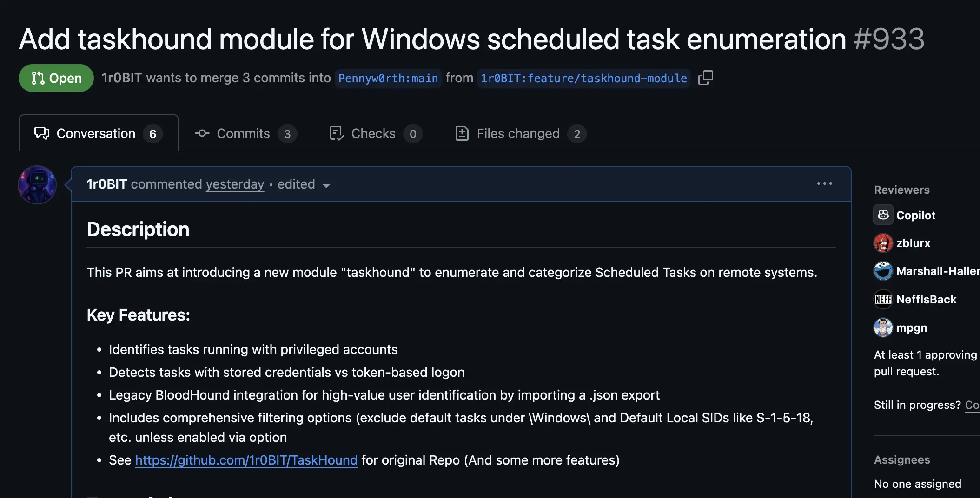The height and width of the screenshot is (498, 980).
Task: Click NeffIsBack's reviewer avatar
Action: pyautogui.click(x=883, y=300)
